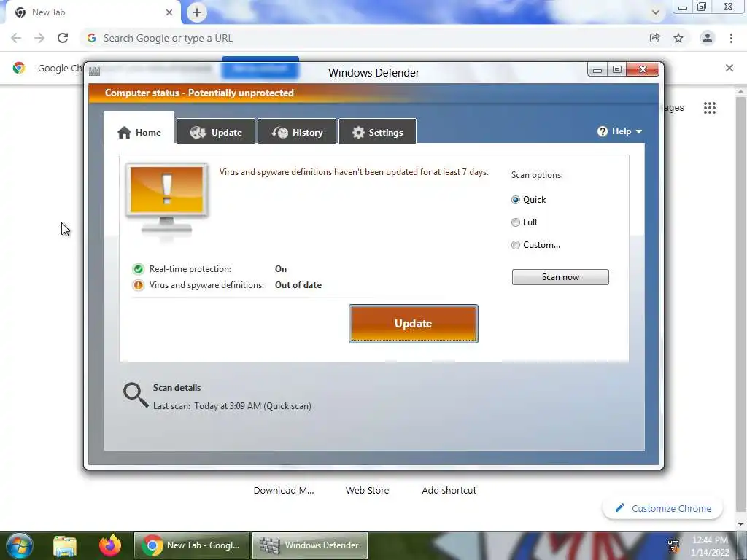Start scan with Scan now button
The height and width of the screenshot is (560, 747).
(x=560, y=277)
